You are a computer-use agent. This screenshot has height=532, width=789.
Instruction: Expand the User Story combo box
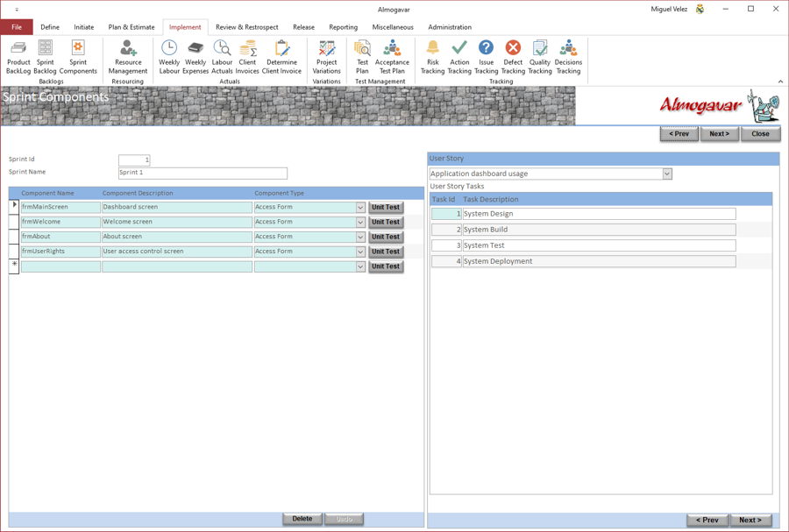point(667,174)
